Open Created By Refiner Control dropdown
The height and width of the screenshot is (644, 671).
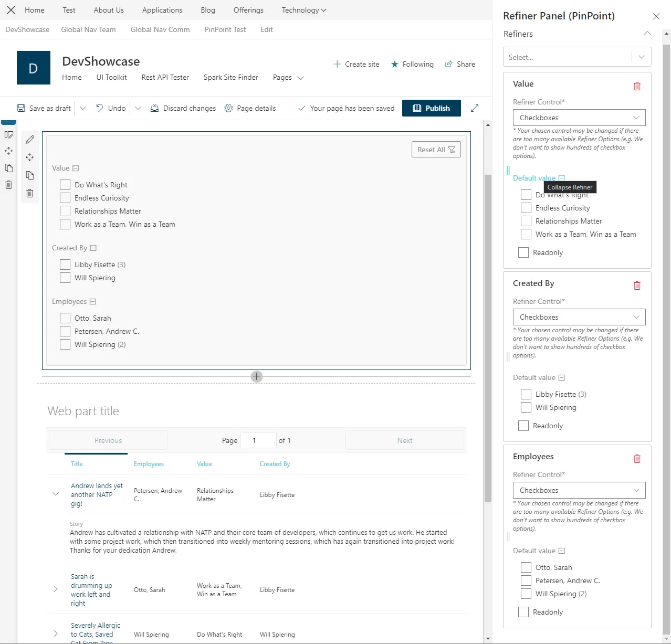[579, 317]
